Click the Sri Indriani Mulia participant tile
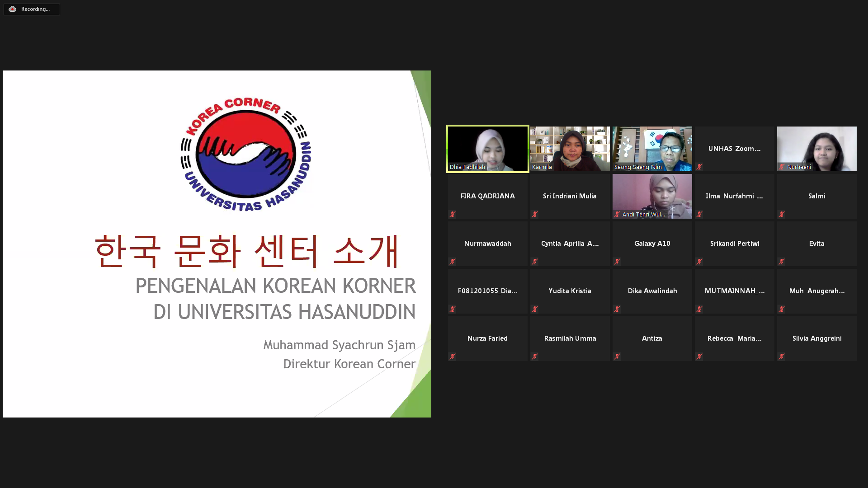This screenshot has height=488, width=868. [x=570, y=196]
